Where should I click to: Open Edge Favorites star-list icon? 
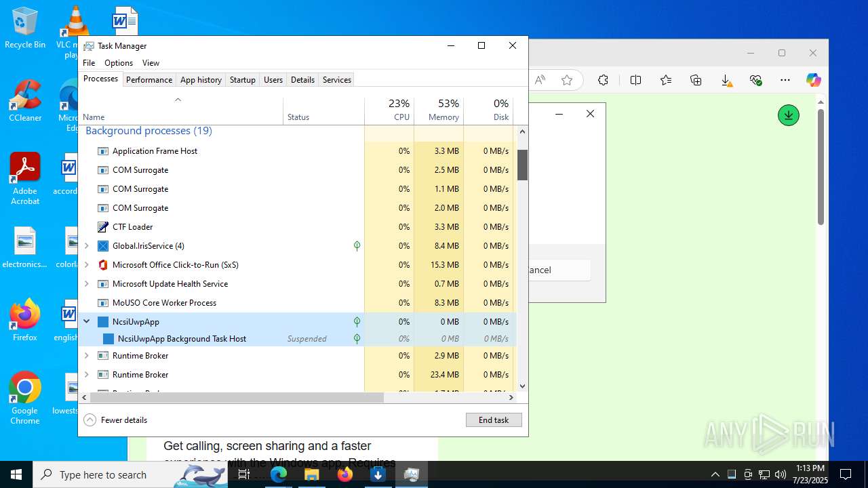[x=666, y=80]
